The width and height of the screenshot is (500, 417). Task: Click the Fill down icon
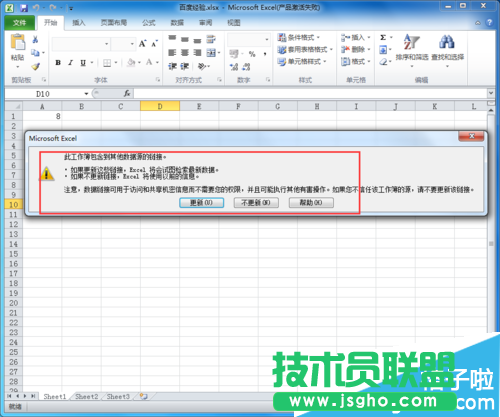click(x=383, y=50)
